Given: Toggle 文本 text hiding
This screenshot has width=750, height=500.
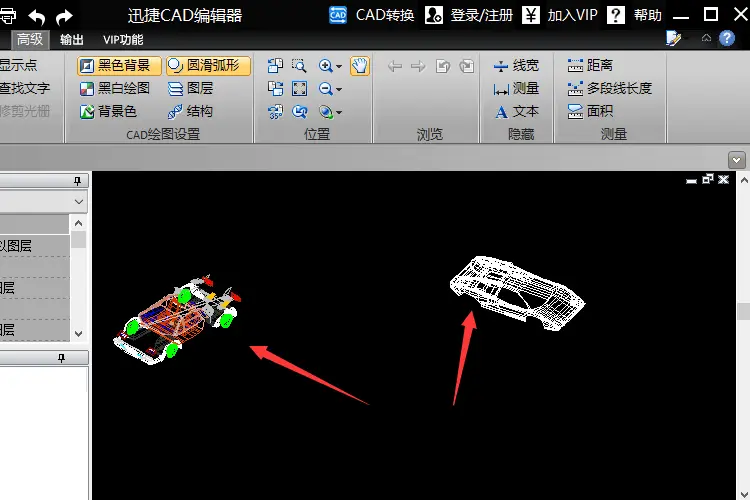Looking at the screenshot, I should [517, 111].
